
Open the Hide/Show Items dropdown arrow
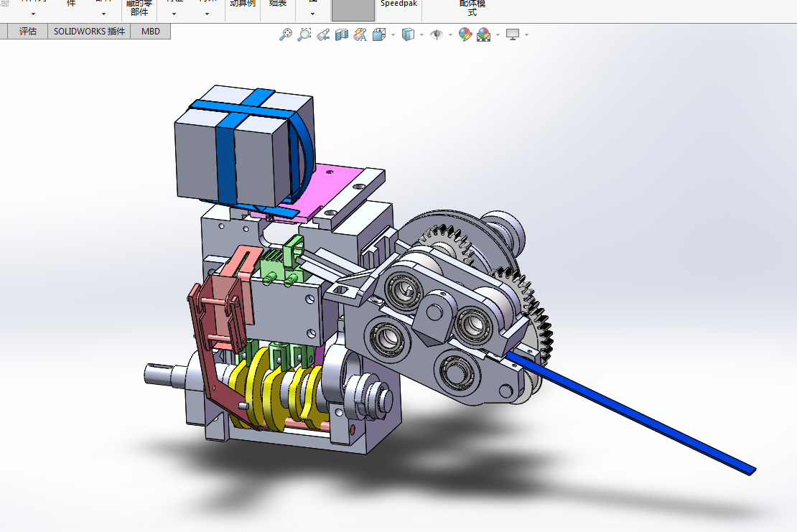[450, 35]
